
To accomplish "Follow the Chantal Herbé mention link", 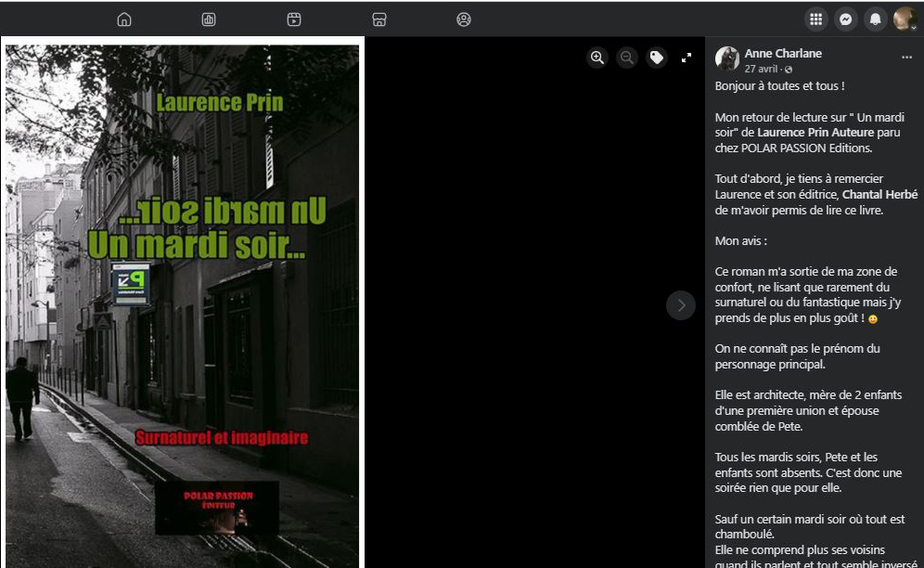I will point(879,195).
